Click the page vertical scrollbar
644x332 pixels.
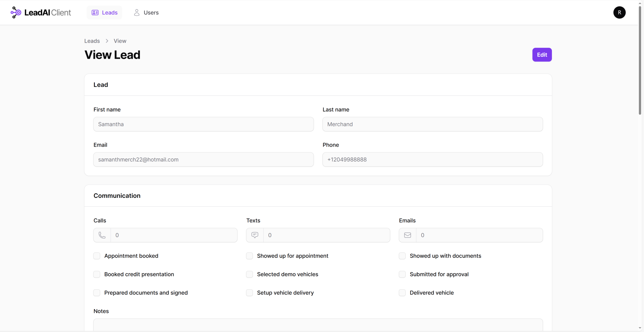640,60
